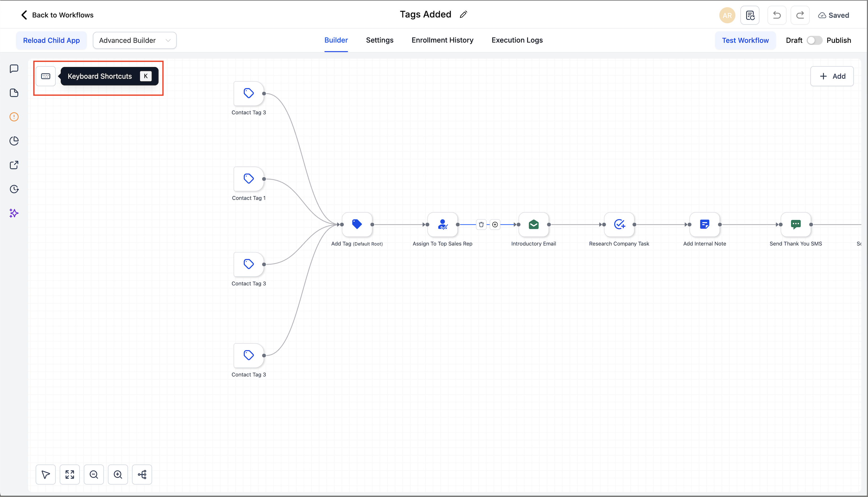The height and width of the screenshot is (497, 868).
Task: Edit workflow name with pencil icon
Action: [463, 14]
